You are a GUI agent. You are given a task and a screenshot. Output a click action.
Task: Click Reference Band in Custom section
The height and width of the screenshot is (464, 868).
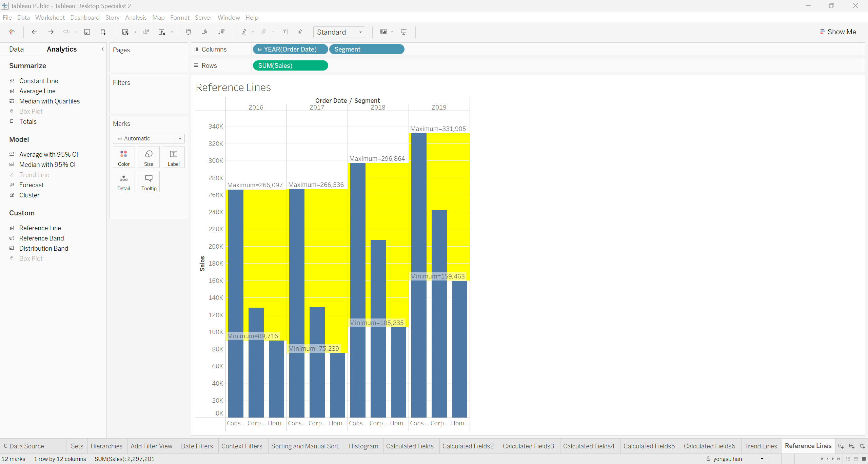(41, 238)
